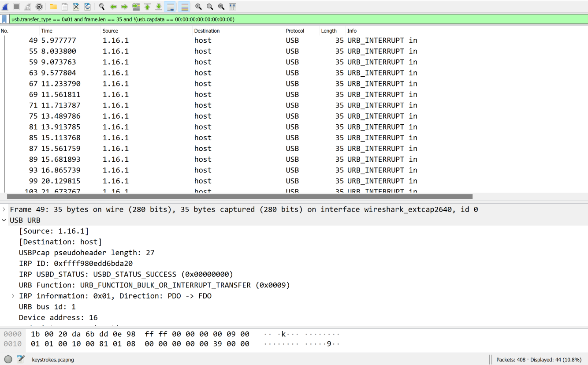This screenshot has height=365, width=588.
Task: Go to the first packet
Action: 147,7
